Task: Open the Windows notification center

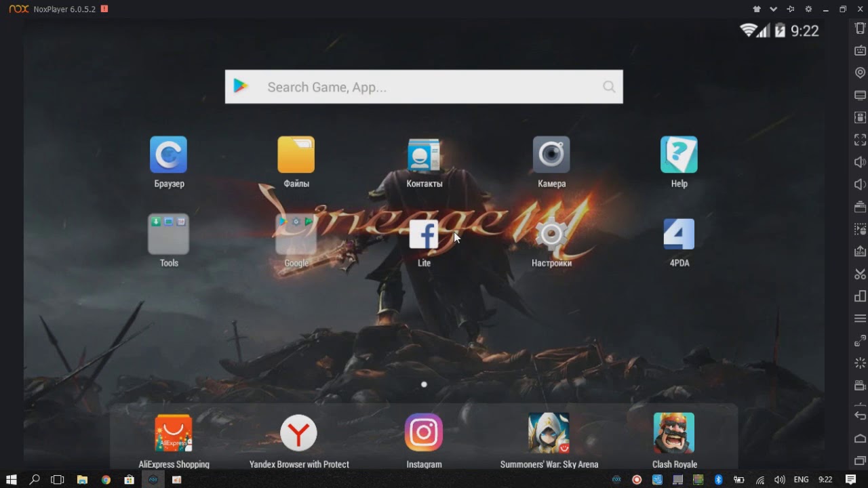Action: (850, 480)
